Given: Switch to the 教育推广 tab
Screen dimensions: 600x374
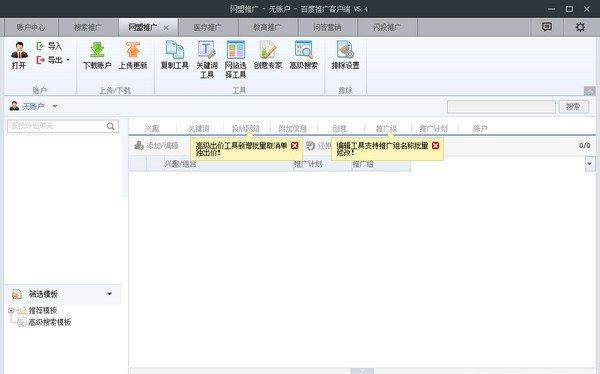Looking at the screenshot, I should pos(267,28).
